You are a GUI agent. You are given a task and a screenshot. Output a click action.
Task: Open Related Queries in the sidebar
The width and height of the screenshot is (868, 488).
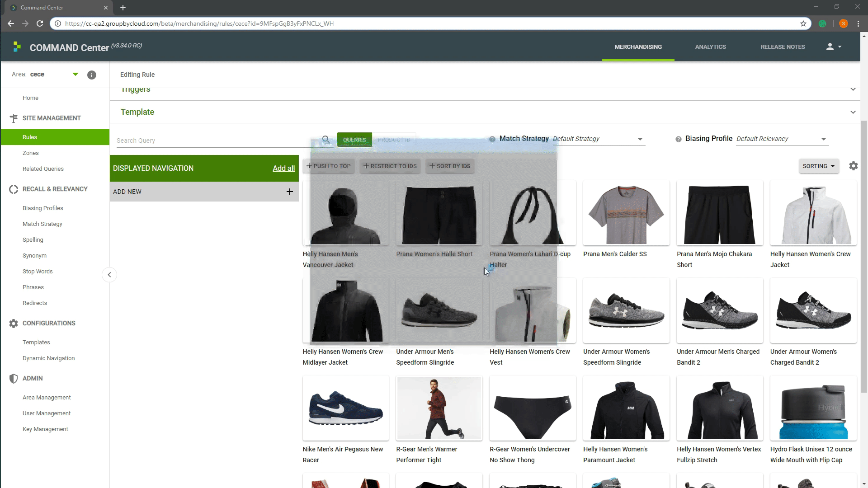coord(43,169)
